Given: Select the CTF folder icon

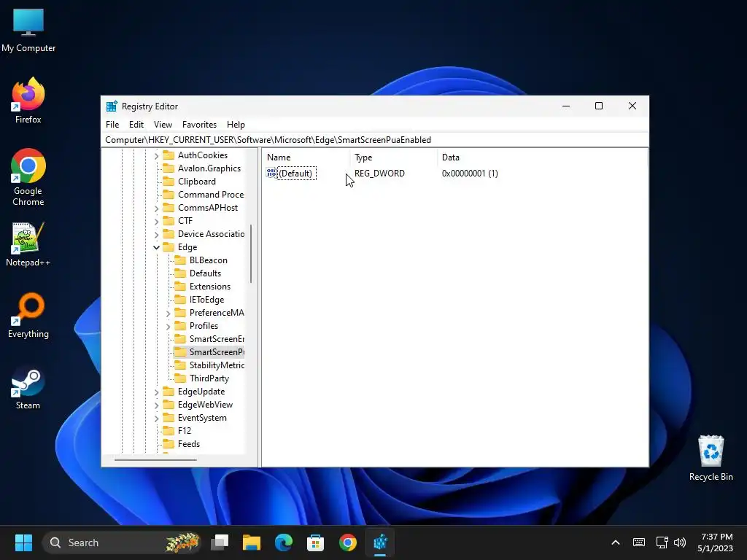Looking at the screenshot, I should (x=169, y=221).
